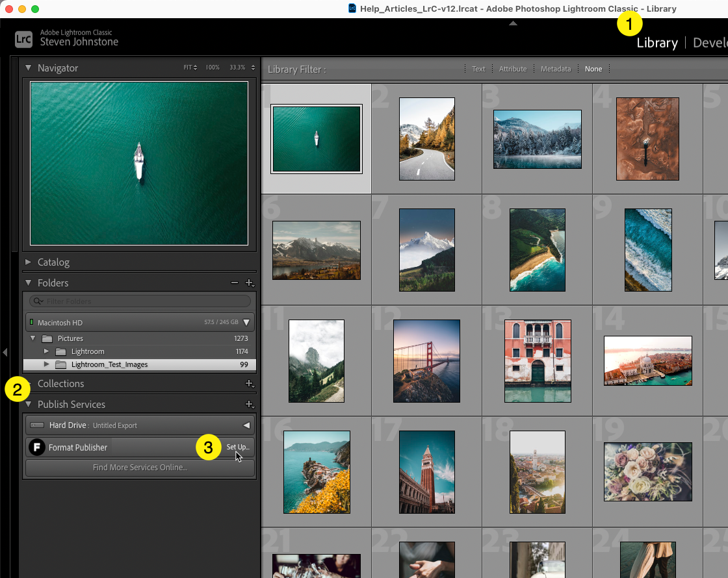Select the winding autumn road photo
This screenshot has width=728, height=578.
point(427,139)
